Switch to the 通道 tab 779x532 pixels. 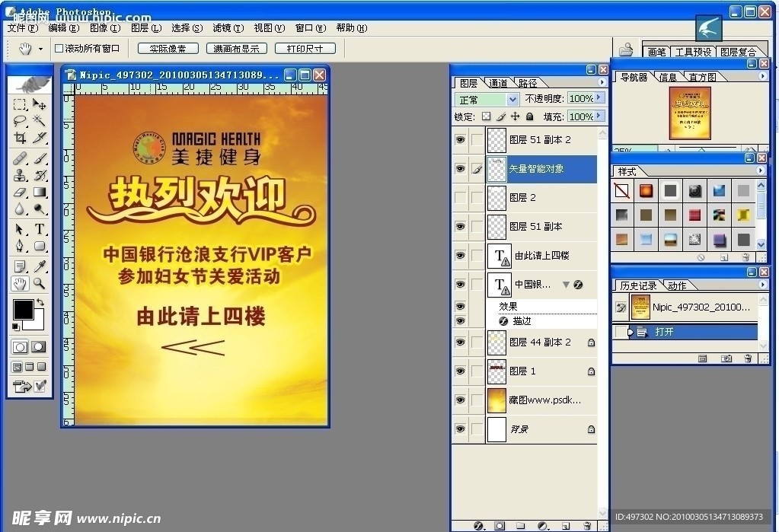[x=498, y=83]
